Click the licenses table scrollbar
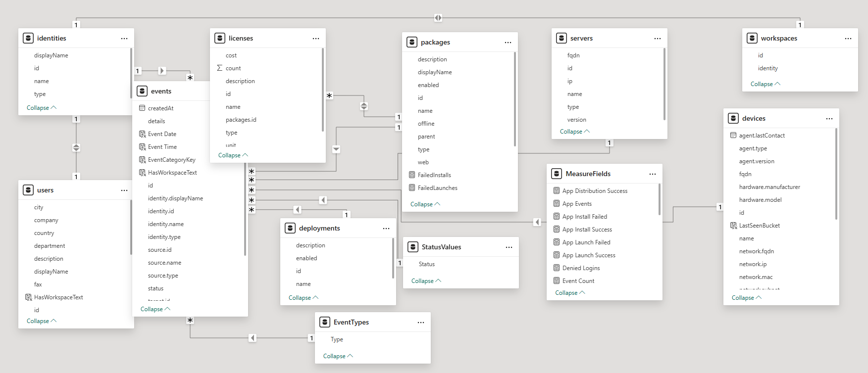Viewport: 868px width, 373px height. tap(323, 89)
